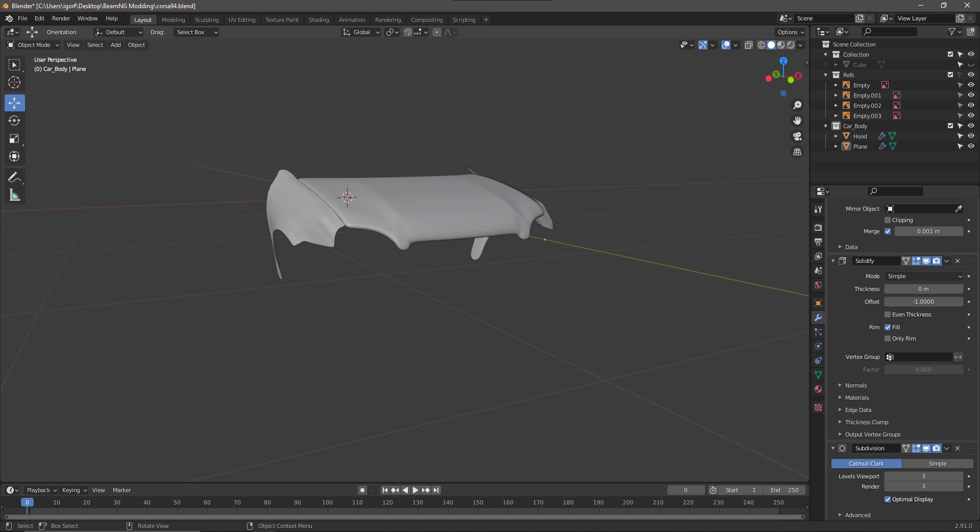Expand the Thickness Clamp section
Image resolution: width=980 pixels, height=532 pixels.
coord(866,422)
